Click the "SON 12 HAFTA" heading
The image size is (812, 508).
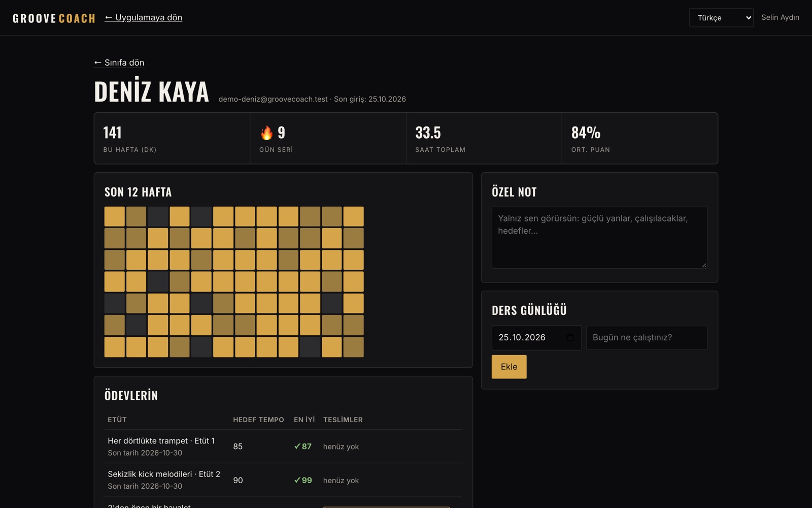click(x=138, y=192)
